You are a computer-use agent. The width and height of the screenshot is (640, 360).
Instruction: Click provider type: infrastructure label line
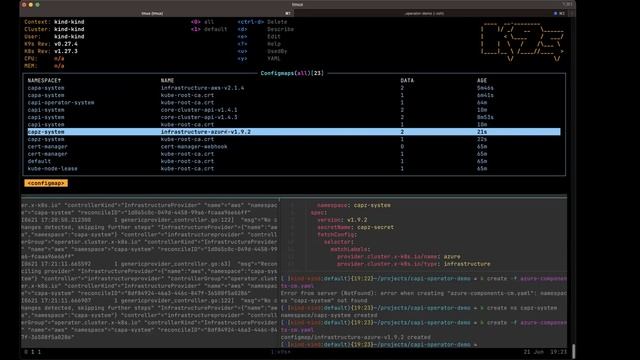tap(414, 264)
